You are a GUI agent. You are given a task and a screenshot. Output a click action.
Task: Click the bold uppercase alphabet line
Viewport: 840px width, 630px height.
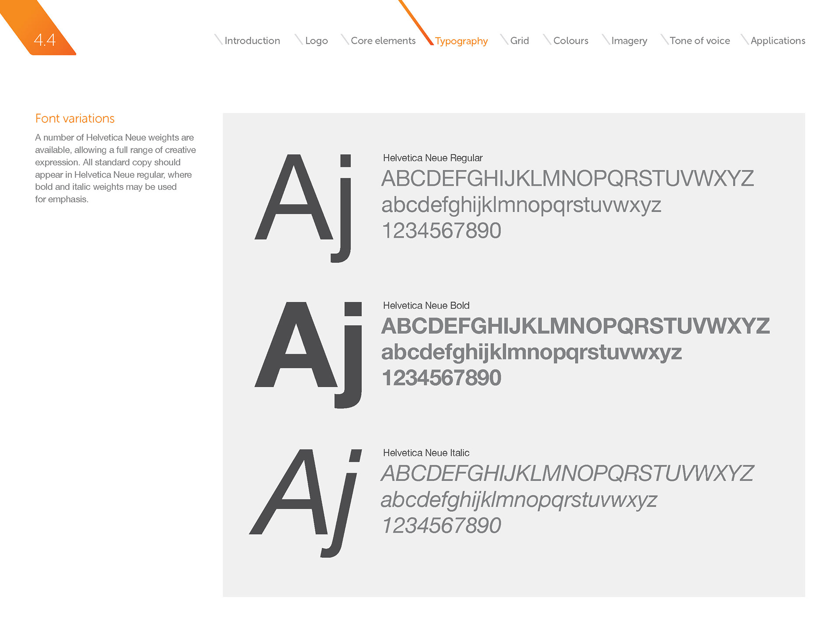(x=575, y=326)
